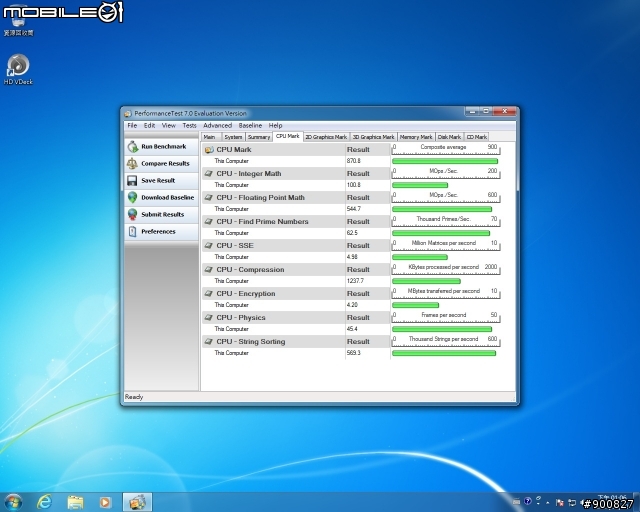Click the Compression result bar
The width and height of the screenshot is (640, 512).
click(x=426, y=281)
